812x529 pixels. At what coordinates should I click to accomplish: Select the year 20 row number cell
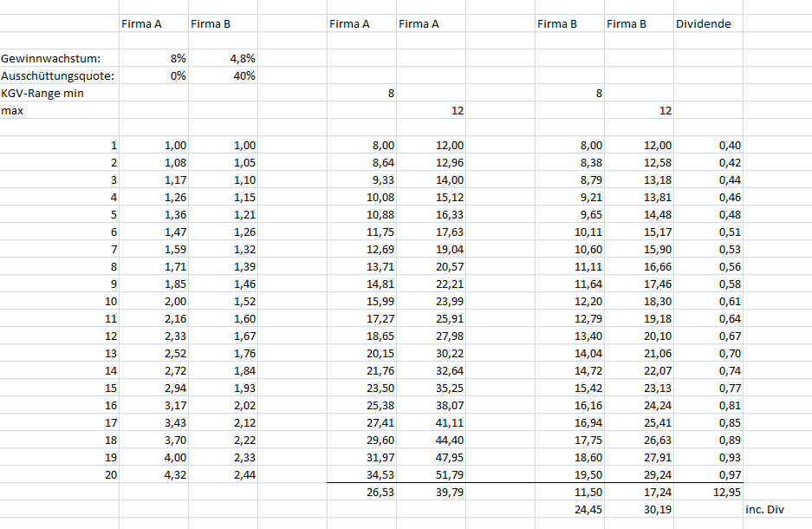pos(60,474)
